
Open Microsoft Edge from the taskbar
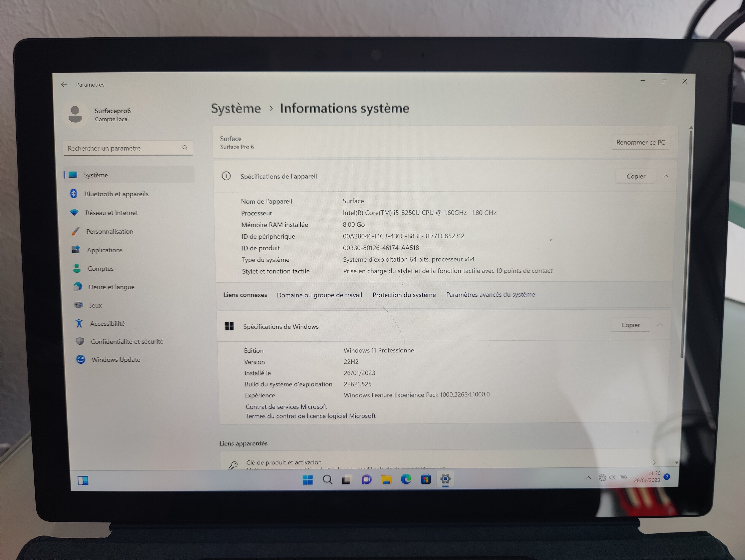click(x=406, y=479)
